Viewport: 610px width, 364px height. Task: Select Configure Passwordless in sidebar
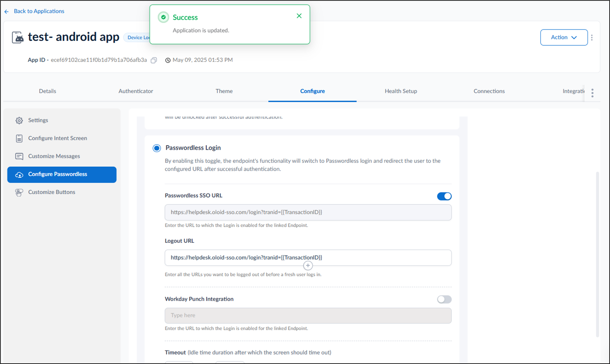(62, 174)
